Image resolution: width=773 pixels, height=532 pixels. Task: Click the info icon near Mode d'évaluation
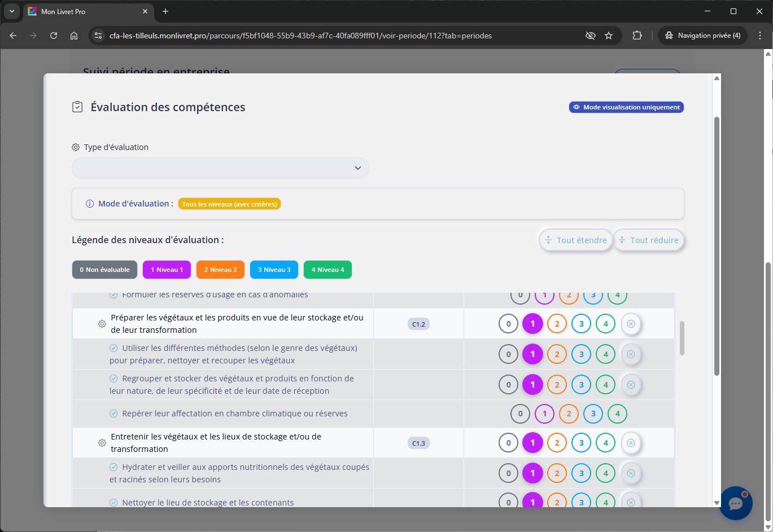pos(89,204)
